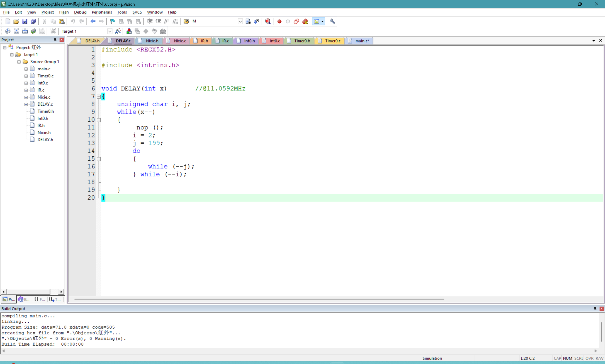Collapse code fold at line 7

[x=99, y=97]
